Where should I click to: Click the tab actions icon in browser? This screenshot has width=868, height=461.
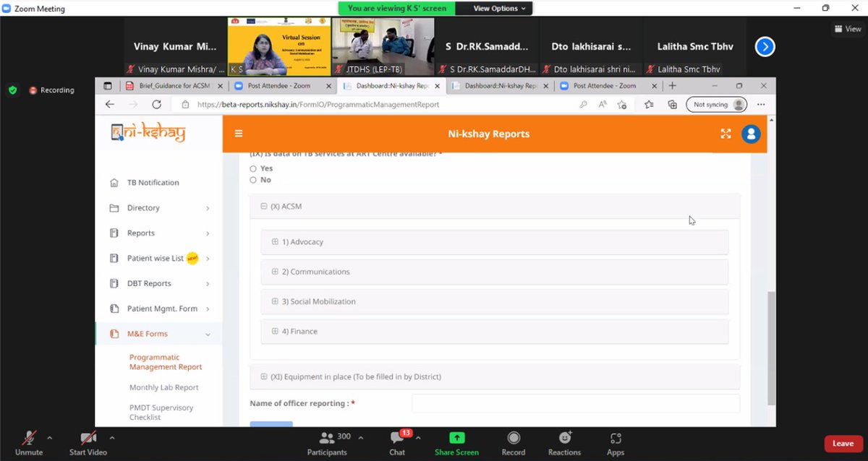[108, 85]
